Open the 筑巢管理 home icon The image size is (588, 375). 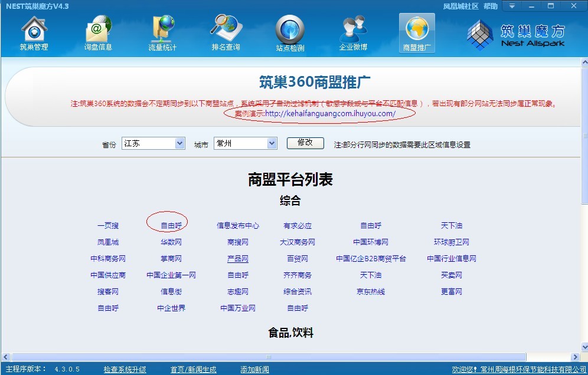click(x=34, y=34)
